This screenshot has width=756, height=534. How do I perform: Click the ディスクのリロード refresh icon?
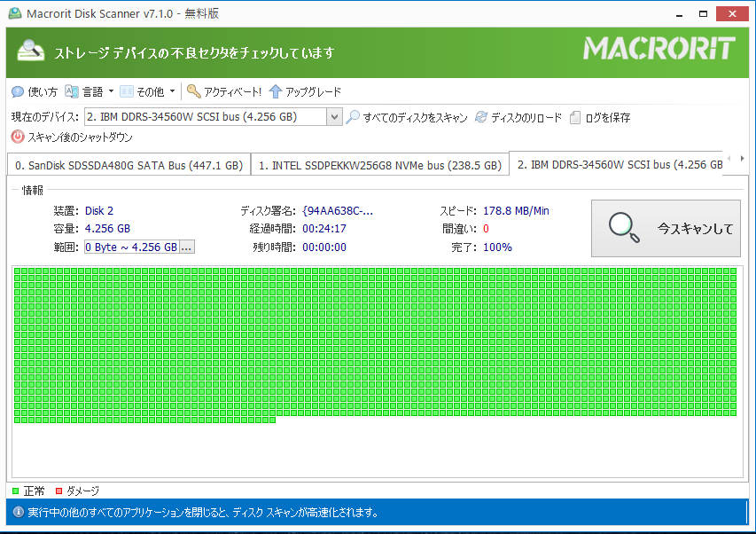481,117
